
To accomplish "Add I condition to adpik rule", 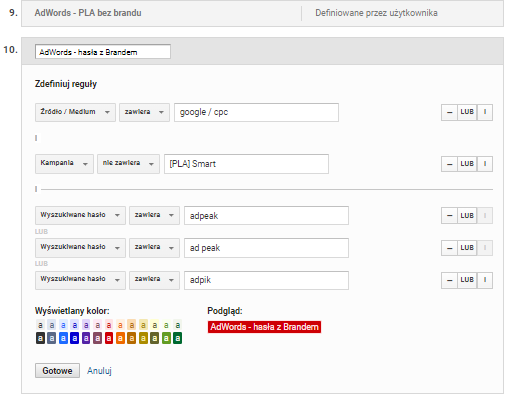I will pyautogui.click(x=485, y=280).
